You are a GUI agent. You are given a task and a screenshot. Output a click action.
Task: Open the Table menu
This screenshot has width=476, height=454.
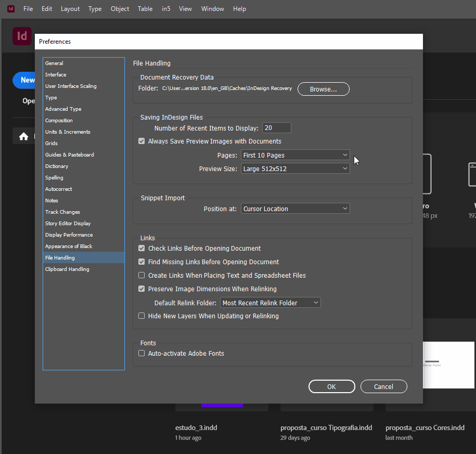pyautogui.click(x=145, y=9)
